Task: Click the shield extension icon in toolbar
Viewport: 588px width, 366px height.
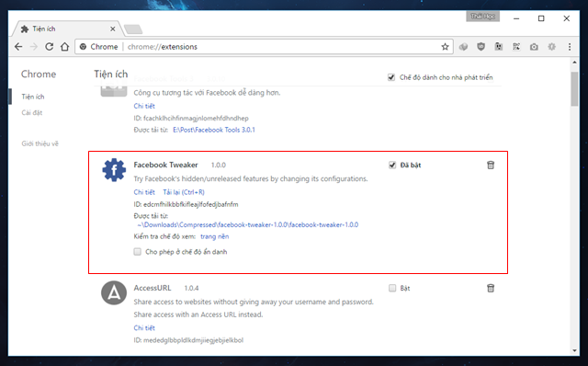Action: (481, 47)
